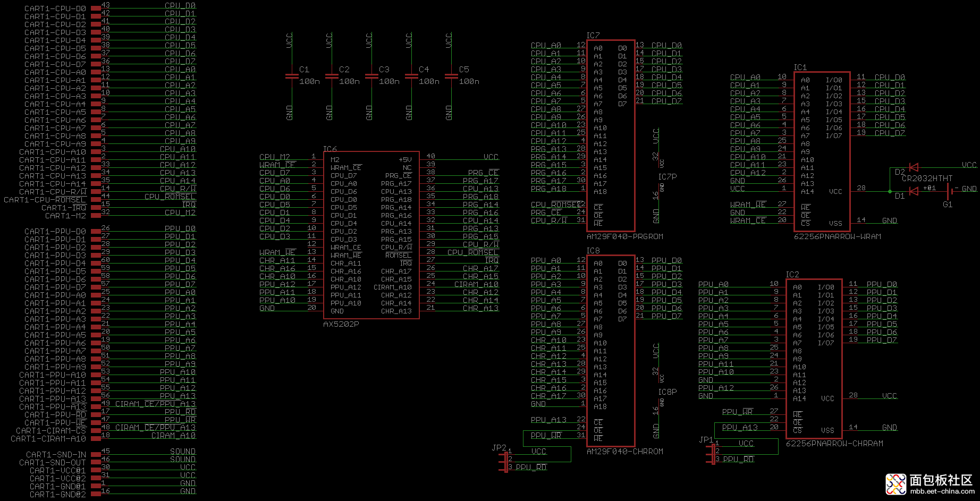Select the IC1 chip body
Screen dimensions: 980x501
[x=822, y=151]
